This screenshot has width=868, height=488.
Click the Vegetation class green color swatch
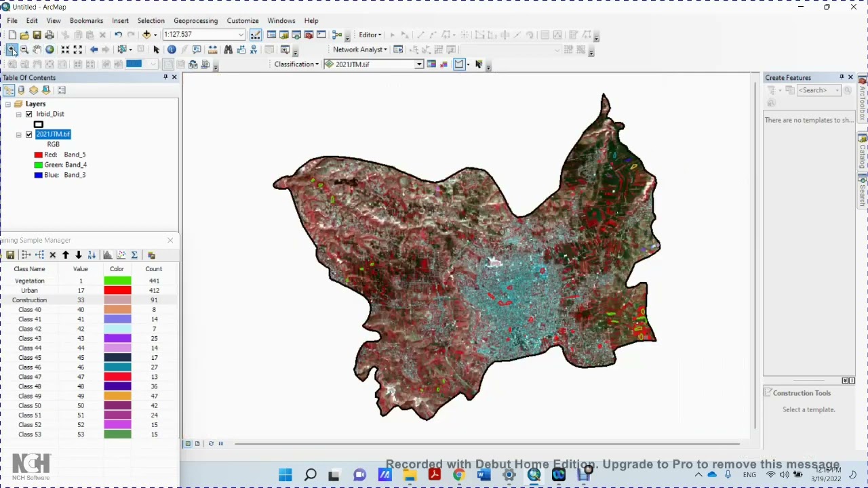[x=117, y=281]
